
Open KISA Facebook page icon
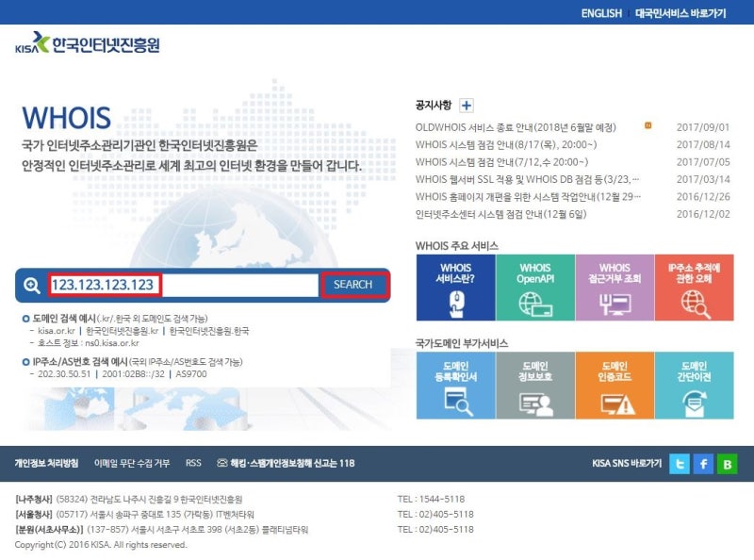pos(703,464)
